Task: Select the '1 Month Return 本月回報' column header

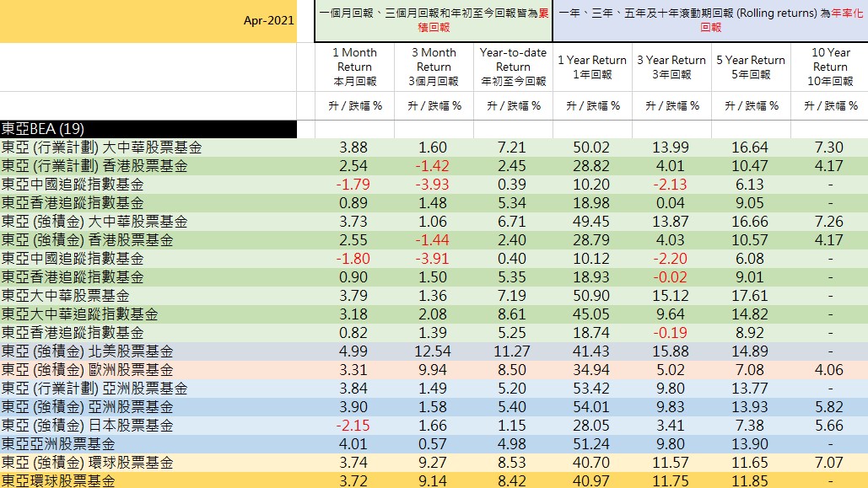Action: (354, 67)
